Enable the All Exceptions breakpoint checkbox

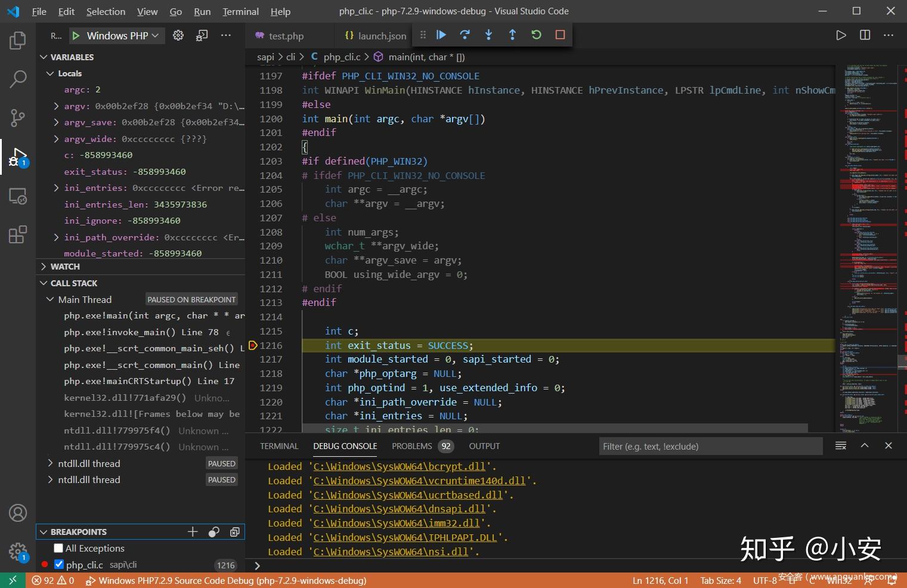(x=58, y=548)
